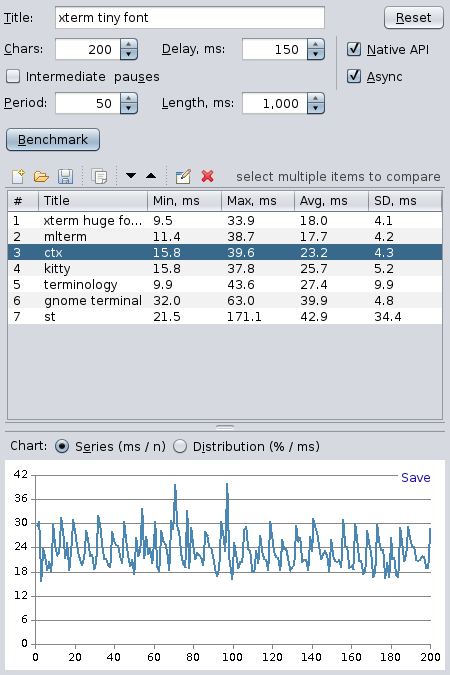Click the copy results icon
This screenshot has height=675, width=450.
(99, 176)
